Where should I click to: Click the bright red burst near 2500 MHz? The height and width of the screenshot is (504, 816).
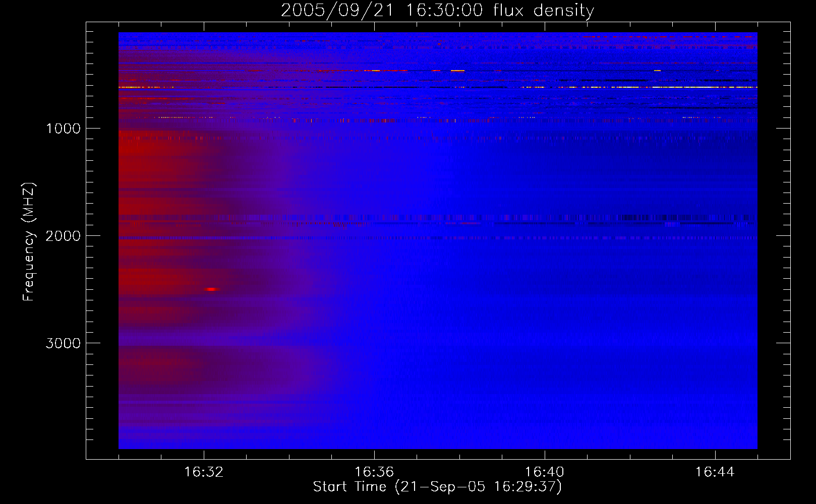(212, 289)
